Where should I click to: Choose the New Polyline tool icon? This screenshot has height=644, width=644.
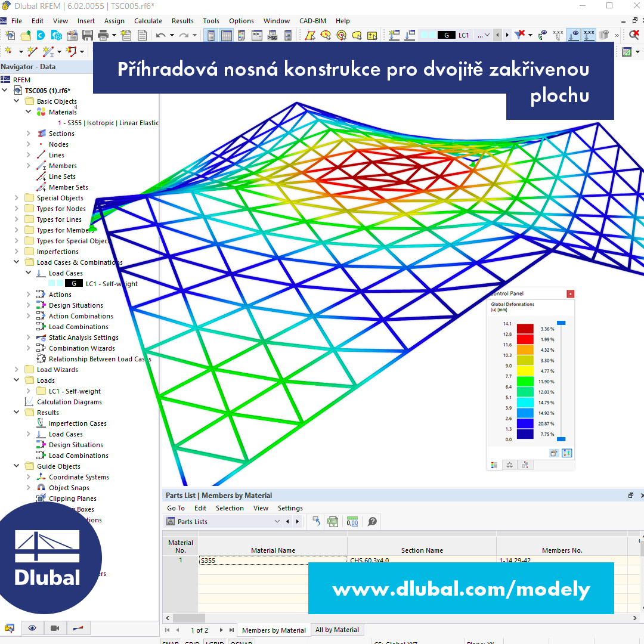72,51
